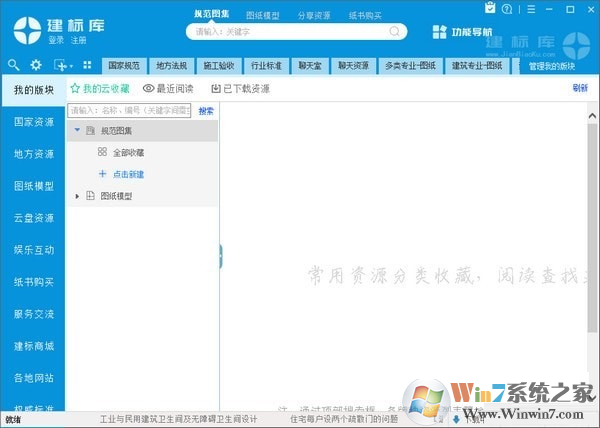Click the plus icon beside 点击新建
The width and height of the screenshot is (600, 428).
coord(102,174)
